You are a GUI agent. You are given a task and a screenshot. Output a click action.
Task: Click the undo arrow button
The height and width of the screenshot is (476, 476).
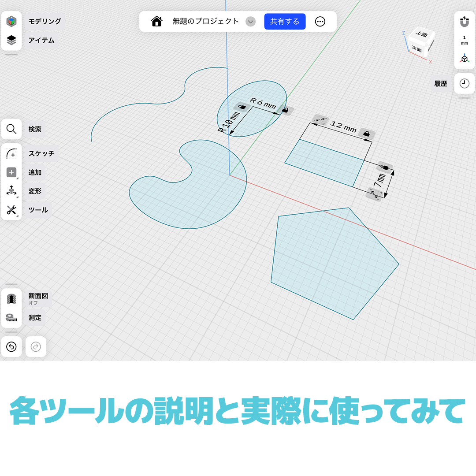(x=11, y=346)
